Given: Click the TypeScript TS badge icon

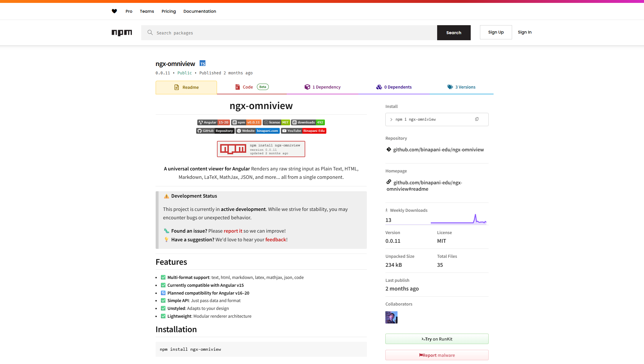Looking at the screenshot, I should [203, 64].
